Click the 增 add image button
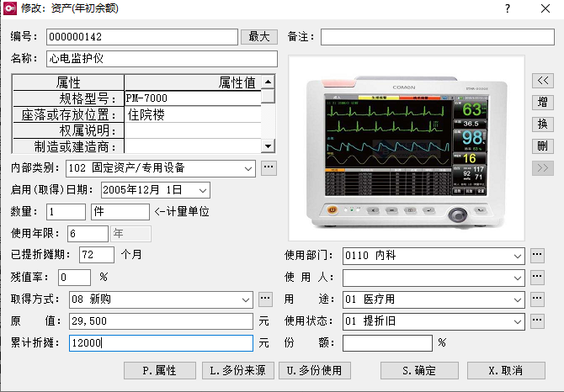This screenshot has width=564, height=392. pyautogui.click(x=543, y=102)
